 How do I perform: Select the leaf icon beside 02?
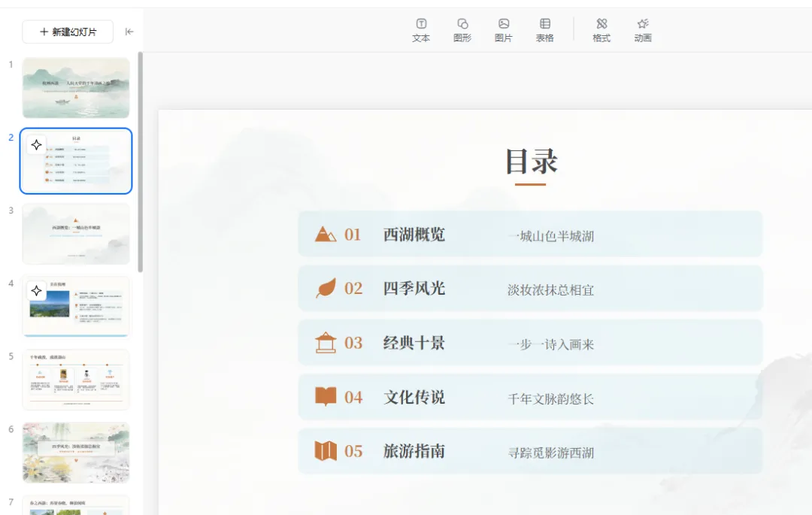click(x=326, y=288)
